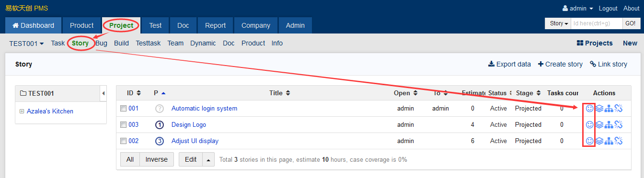Click hierarchy icon for Design Logo story
The image size is (644, 178).
609,125
